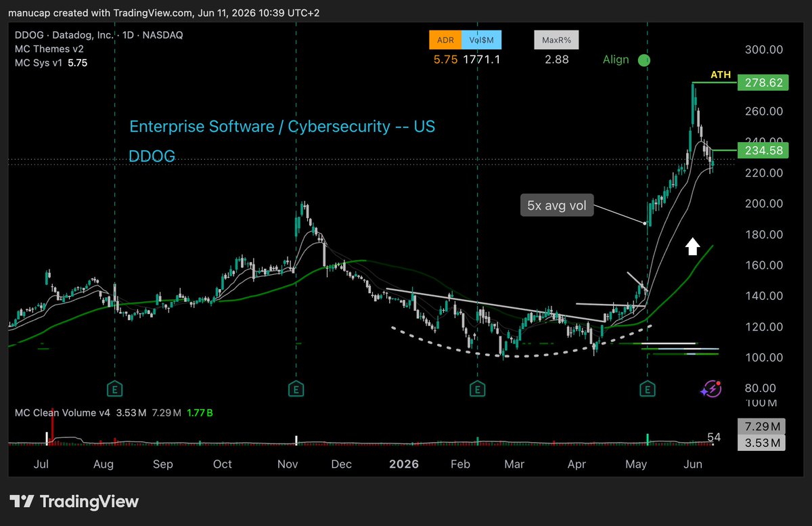Click the orange ADR label
Image resolution: width=812 pixels, height=526 pixels.
445,40
